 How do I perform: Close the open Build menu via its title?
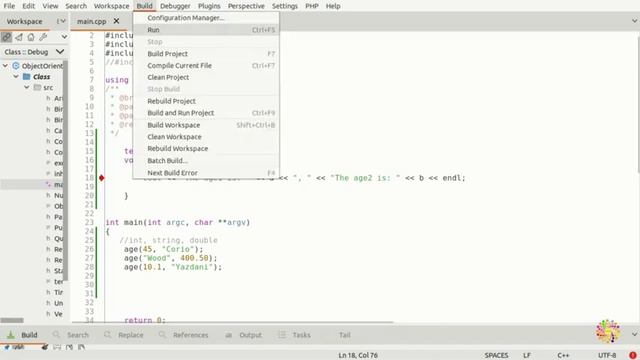(x=144, y=6)
